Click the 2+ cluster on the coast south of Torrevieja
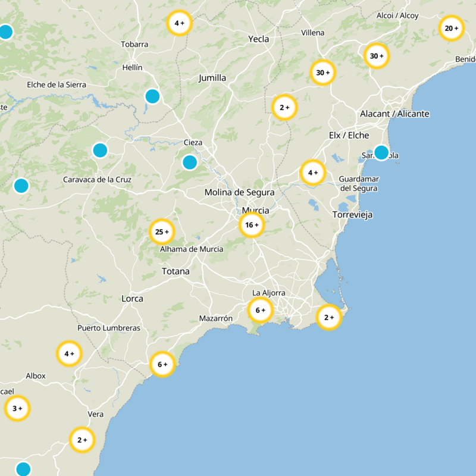The image size is (476, 476). click(328, 318)
